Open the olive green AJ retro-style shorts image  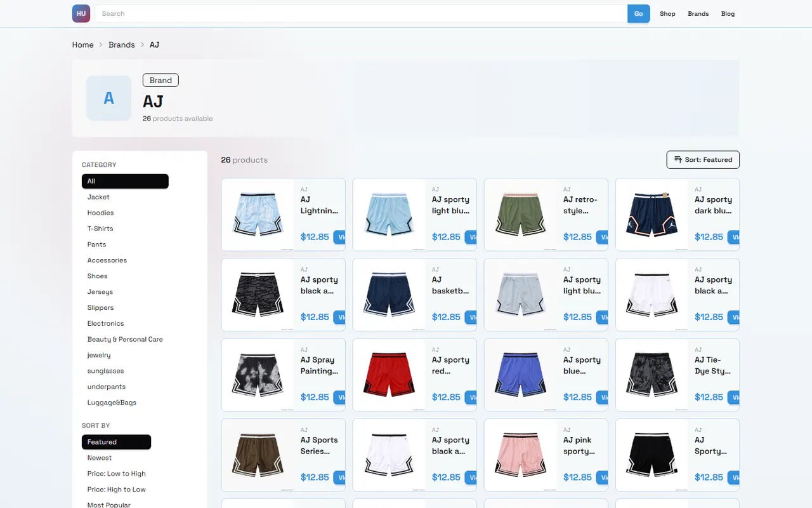point(520,215)
